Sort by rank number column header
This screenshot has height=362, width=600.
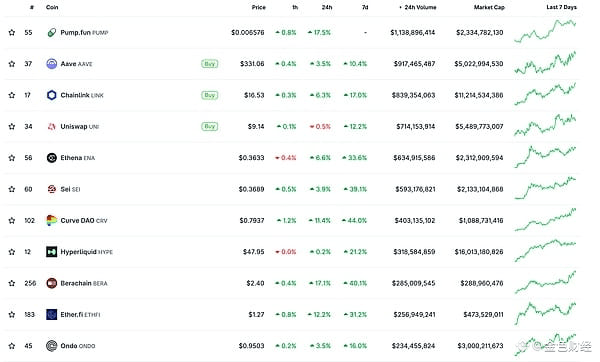tap(32, 7)
